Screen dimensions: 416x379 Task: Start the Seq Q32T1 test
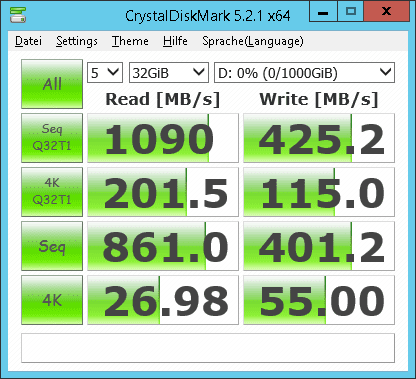coord(52,138)
